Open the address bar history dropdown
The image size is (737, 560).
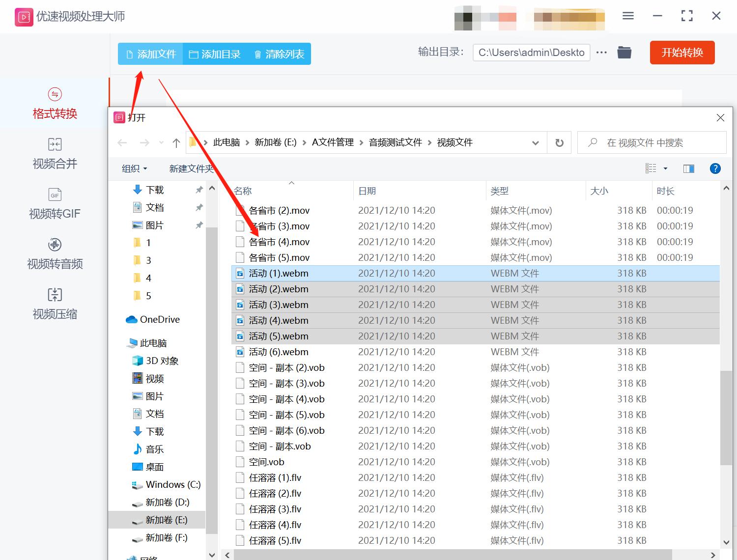click(535, 142)
